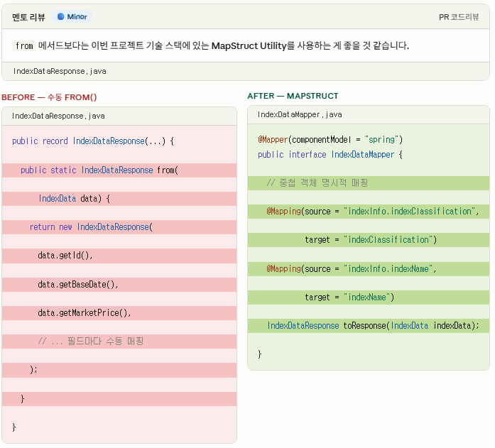
Task: Click IndexDataResponse.java header in the BEFORE panel
Action: [x=58, y=116]
